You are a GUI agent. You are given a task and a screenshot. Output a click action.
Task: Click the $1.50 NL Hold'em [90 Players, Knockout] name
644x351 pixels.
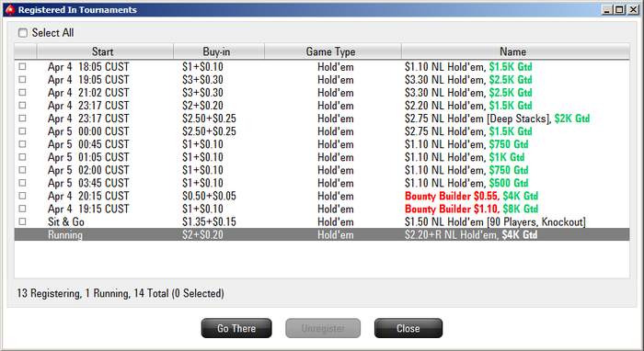[x=495, y=221]
